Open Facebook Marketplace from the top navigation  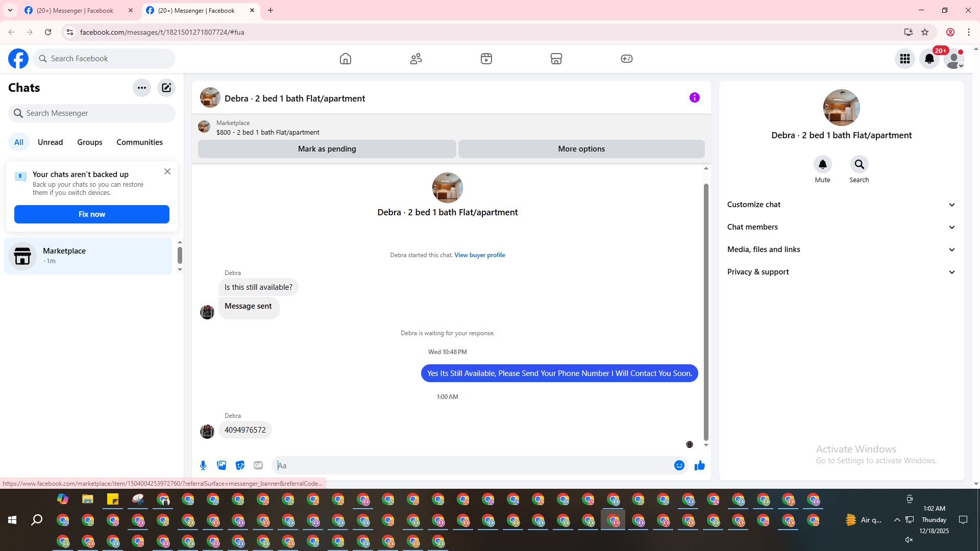(x=556, y=59)
